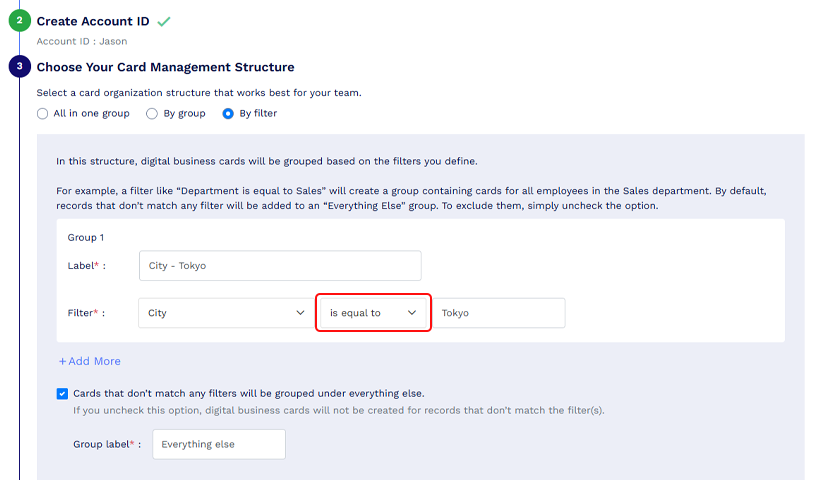Click the green checkmark beside Create Account ID

point(164,21)
